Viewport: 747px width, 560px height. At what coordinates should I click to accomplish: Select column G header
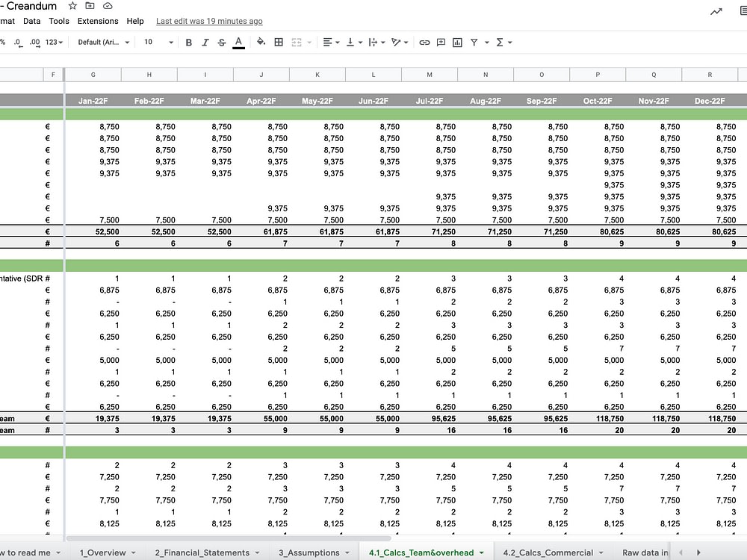(93, 75)
